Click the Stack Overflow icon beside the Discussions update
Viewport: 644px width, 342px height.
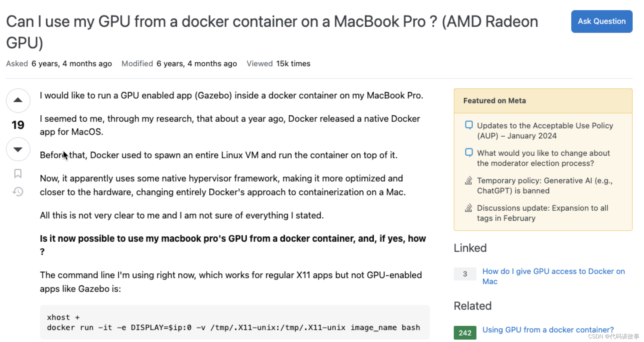point(469,208)
